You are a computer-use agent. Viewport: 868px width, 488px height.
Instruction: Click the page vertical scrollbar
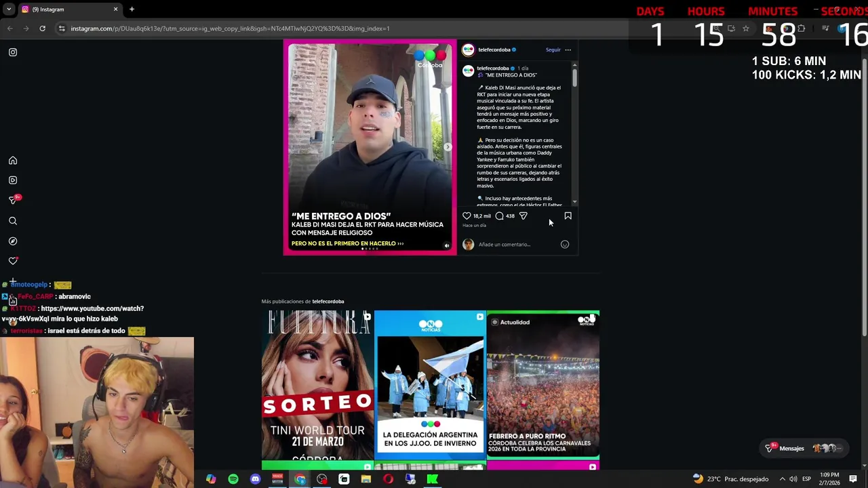click(864, 197)
